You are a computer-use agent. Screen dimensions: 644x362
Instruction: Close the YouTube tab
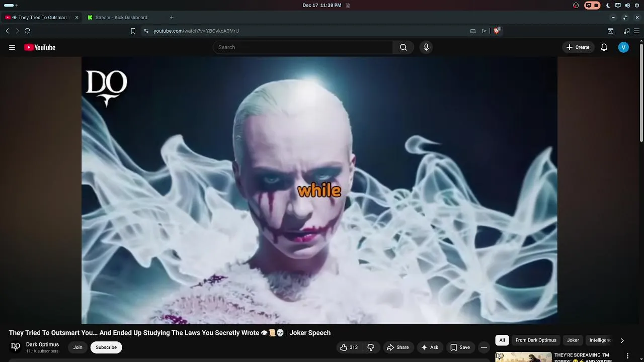76,18
